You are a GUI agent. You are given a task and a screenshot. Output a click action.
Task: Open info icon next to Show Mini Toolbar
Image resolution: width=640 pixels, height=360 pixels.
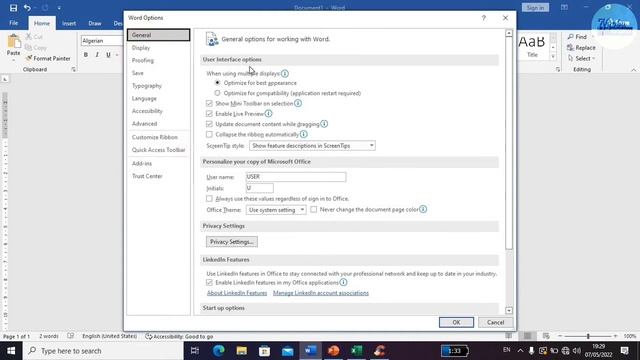point(298,103)
